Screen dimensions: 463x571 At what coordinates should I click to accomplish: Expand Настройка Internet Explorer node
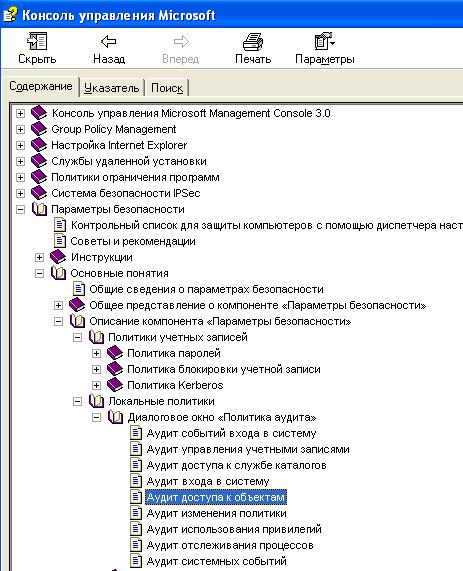pos(20,145)
